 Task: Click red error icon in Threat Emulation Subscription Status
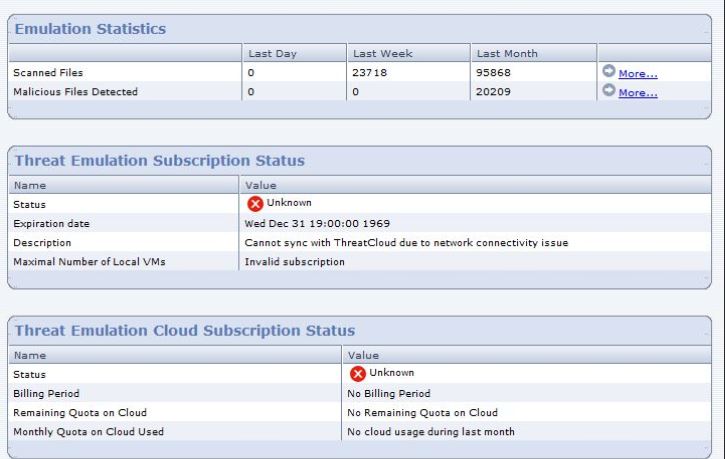coord(255,204)
